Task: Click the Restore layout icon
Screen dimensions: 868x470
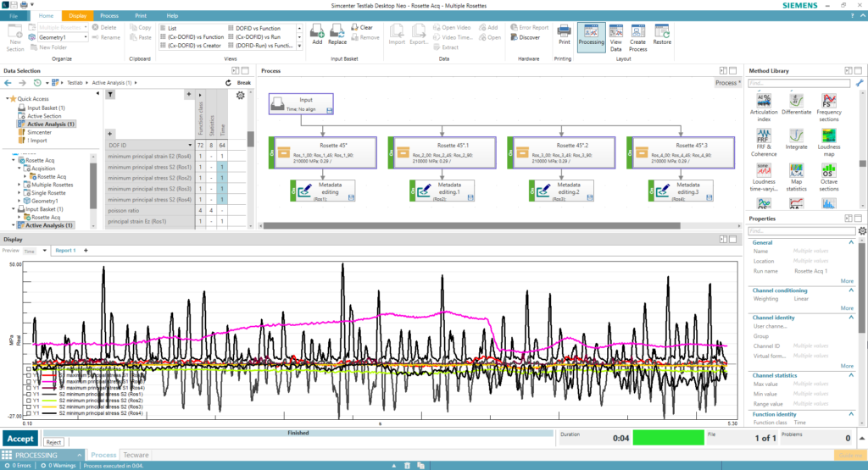Action: pyautogui.click(x=662, y=32)
